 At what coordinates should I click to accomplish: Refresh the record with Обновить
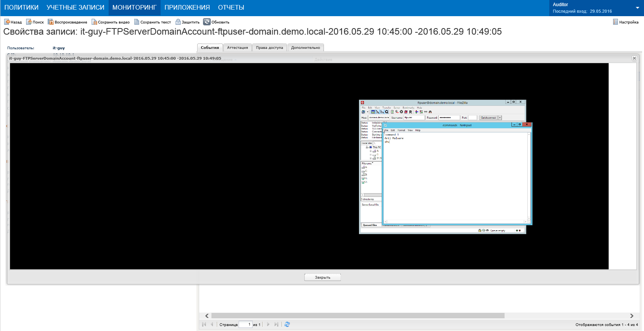[x=216, y=22]
